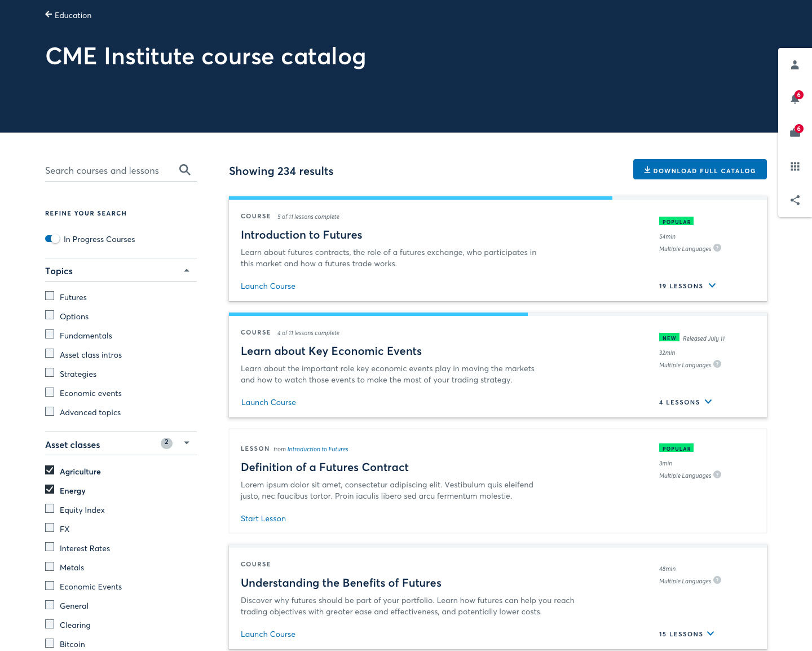Check the FX checkbox
This screenshot has height=651, width=812.
click(x=50, y=528)
